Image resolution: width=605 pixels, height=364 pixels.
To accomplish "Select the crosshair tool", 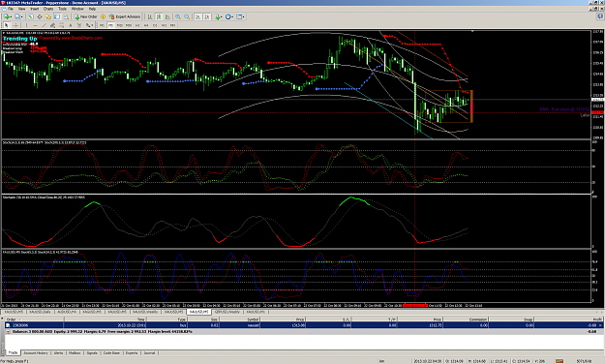I will click(x=15, y=25).
